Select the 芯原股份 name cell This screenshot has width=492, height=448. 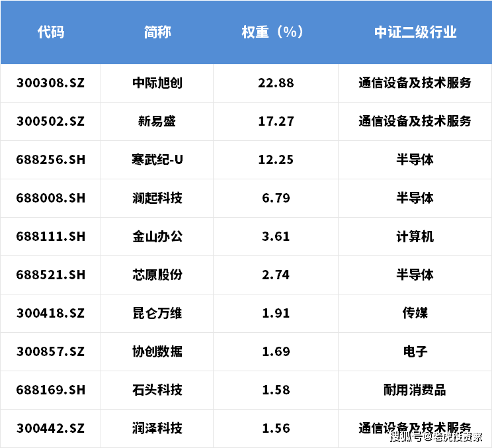pyautogui.click(x=157, y=275)
